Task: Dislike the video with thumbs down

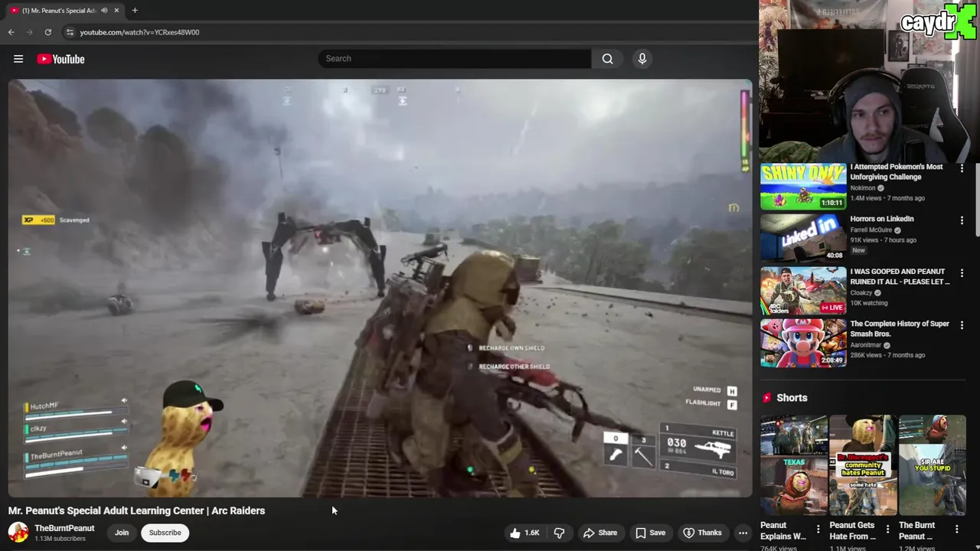Action: 560,533
